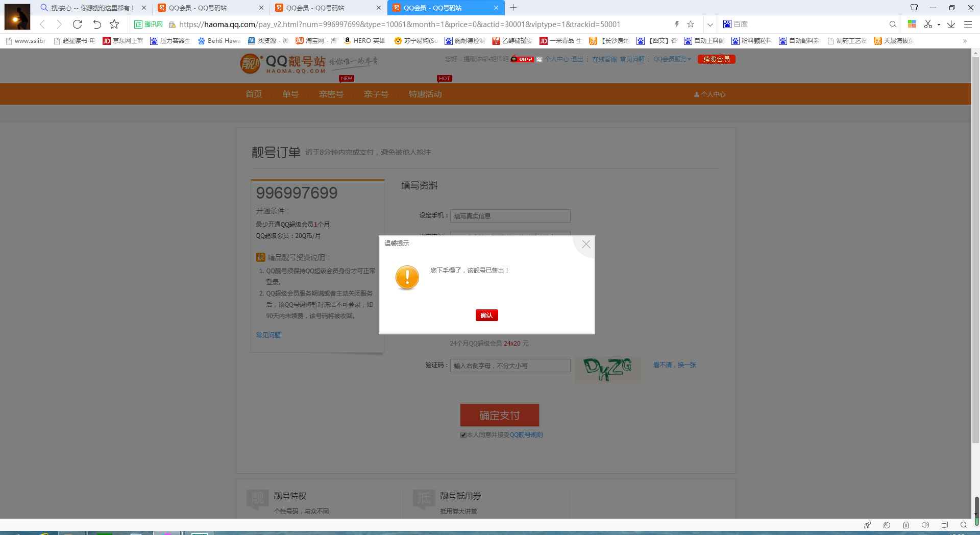
Task: Open the 苏宁易购 bookmark
Action: tap(416, 41)
